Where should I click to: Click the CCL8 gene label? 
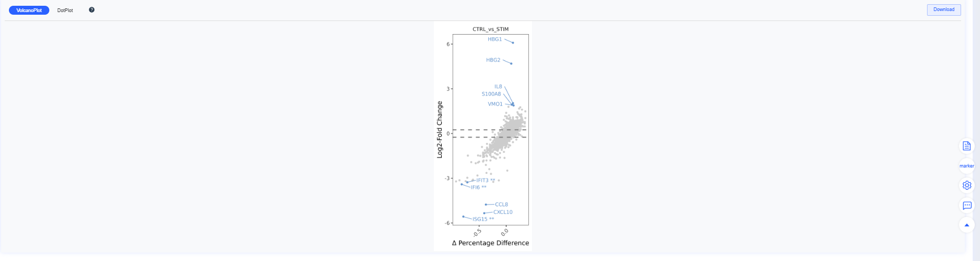pyautogui.click(x=501, y=205)
